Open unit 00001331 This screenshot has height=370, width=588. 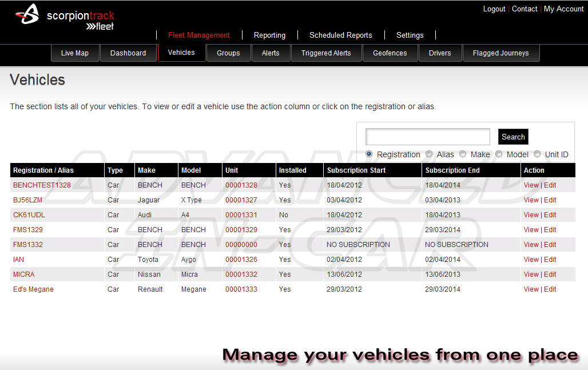coord(241,215)
